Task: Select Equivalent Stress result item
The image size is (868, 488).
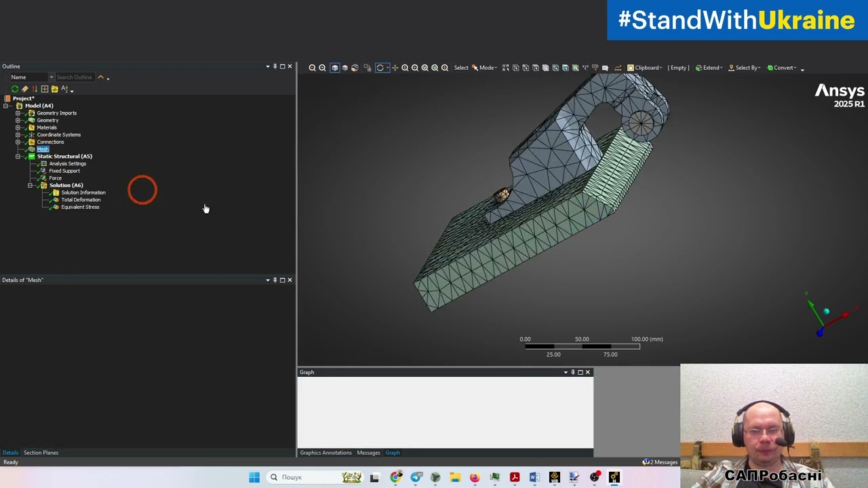Action: (80, 207)
